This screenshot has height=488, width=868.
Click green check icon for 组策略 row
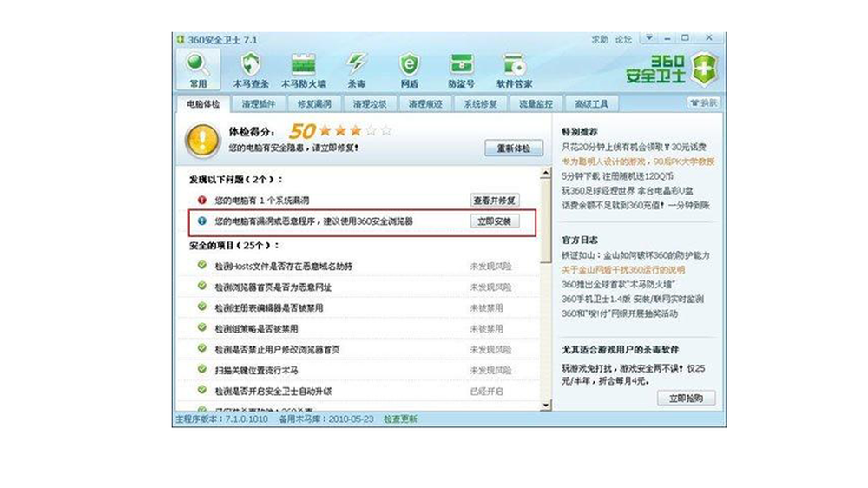tap(202, 327)
